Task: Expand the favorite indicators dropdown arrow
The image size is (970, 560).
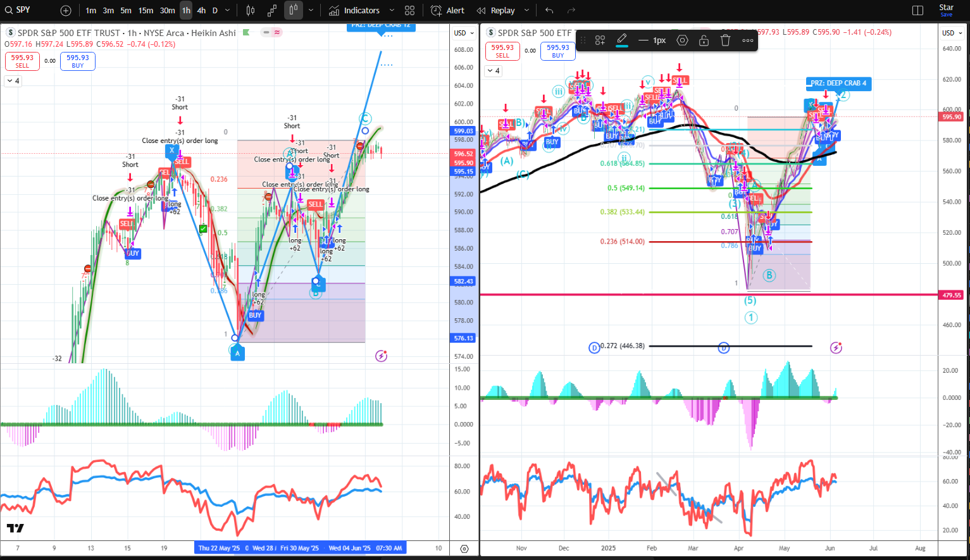Action: [x=392, y=11]
